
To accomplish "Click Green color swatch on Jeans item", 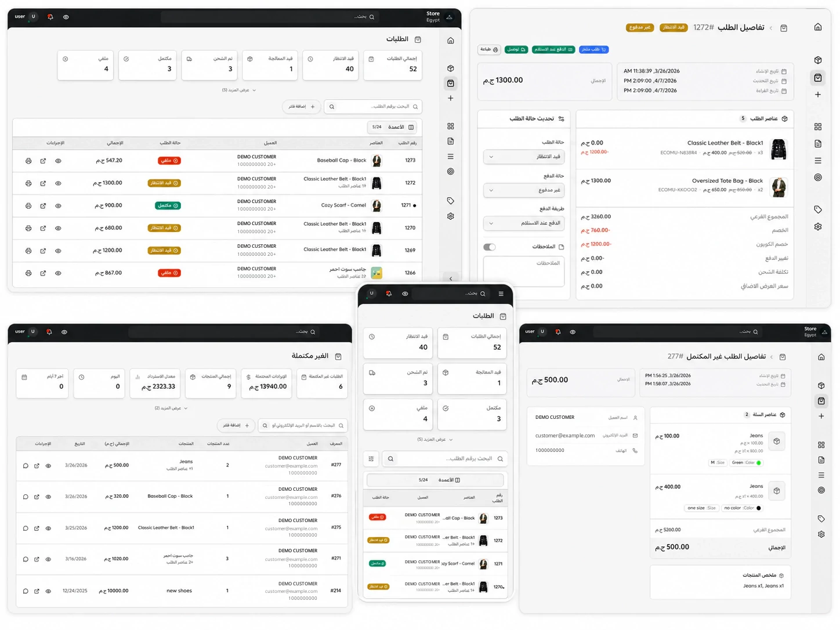I will tap(759, 463).
